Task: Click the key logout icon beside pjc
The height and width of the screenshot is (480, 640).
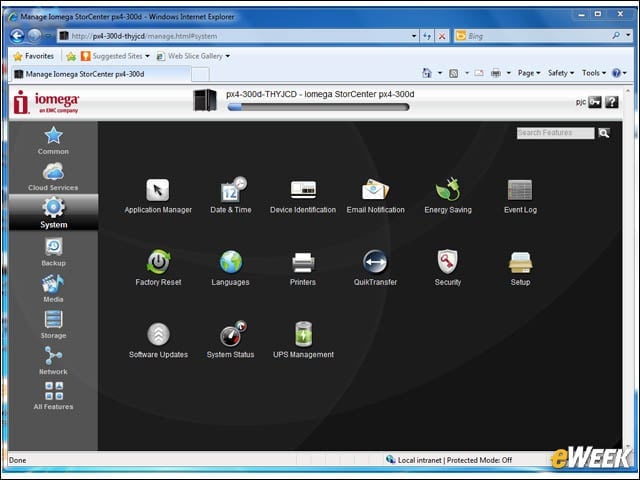Action: (x=595, y=102)
